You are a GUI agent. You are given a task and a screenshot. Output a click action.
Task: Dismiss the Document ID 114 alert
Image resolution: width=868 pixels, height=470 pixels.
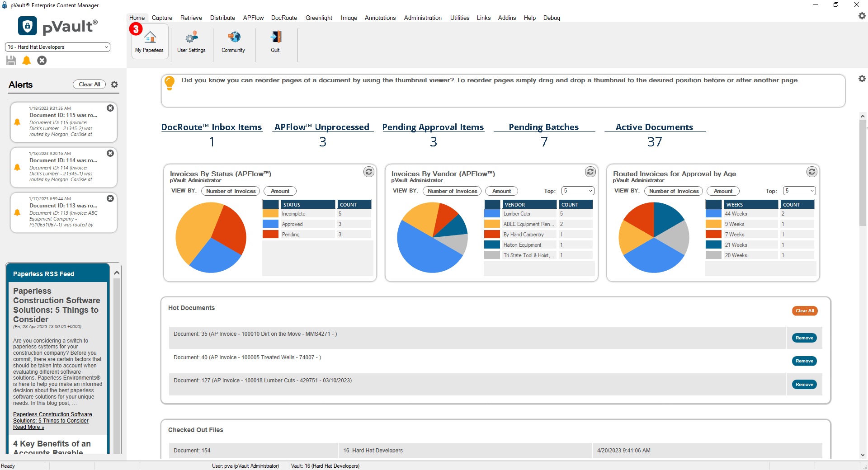pos(110,153)
